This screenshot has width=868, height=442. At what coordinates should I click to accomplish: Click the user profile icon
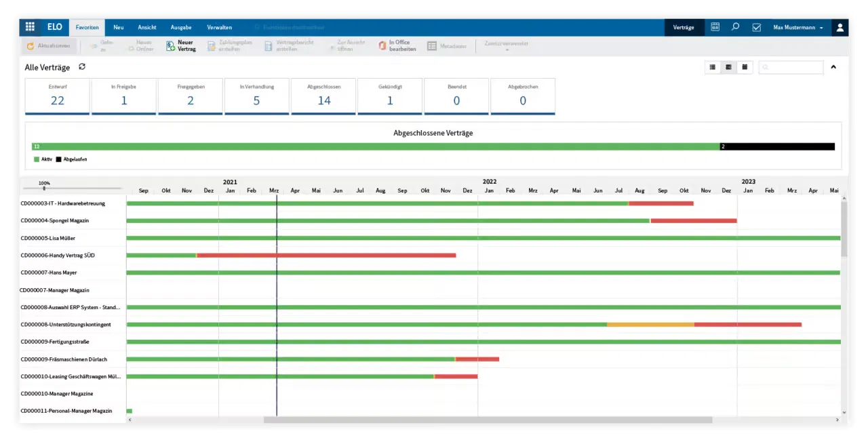click(840, 27)
